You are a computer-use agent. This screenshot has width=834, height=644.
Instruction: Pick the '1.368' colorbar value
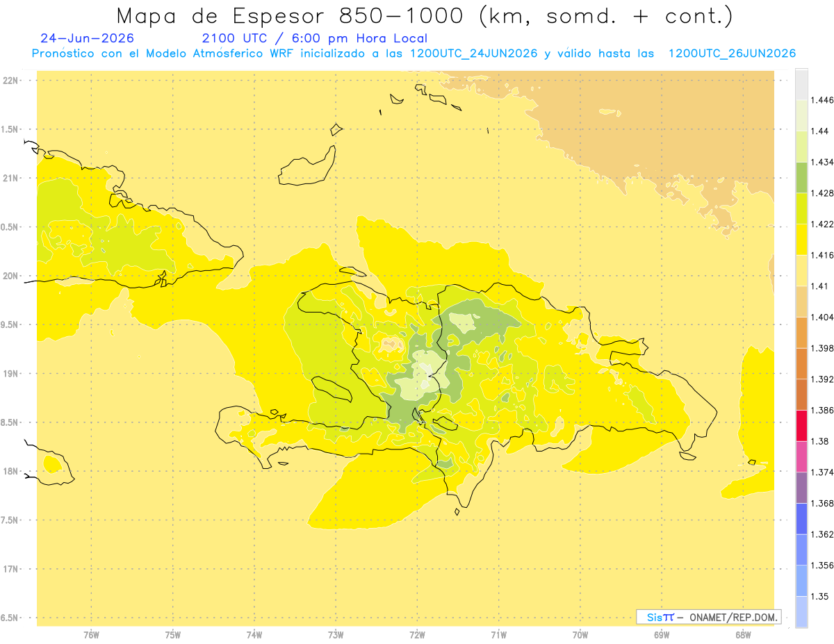click(822, 503)
